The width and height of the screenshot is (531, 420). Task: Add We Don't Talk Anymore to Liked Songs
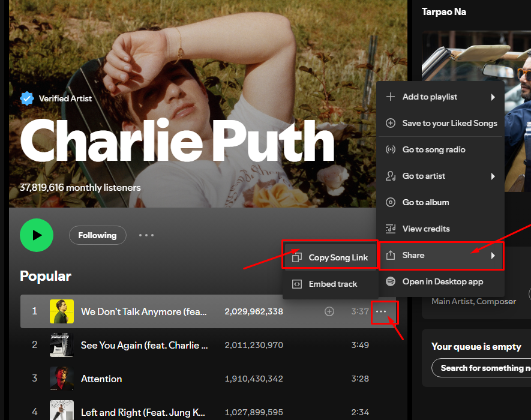click(329, 311)
